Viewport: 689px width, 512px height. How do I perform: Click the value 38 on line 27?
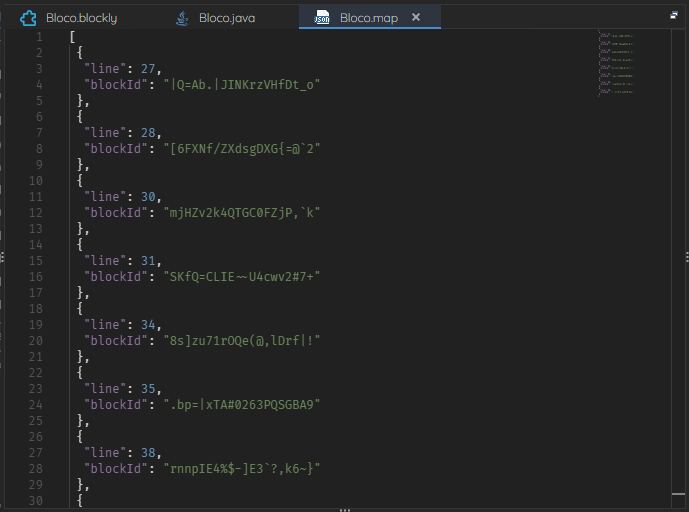pyautogui.click(x=148, y=453)
